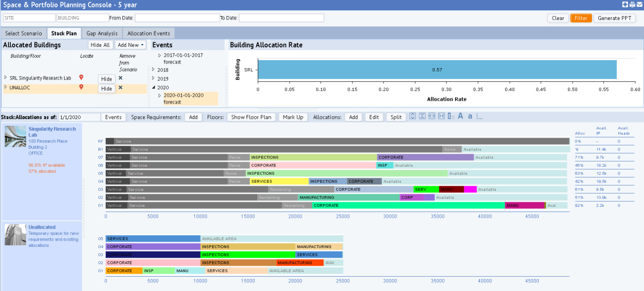644x291 pixels.
Task: Locate SRL Singularity Research Lab map pin
Action: point(81,77)
